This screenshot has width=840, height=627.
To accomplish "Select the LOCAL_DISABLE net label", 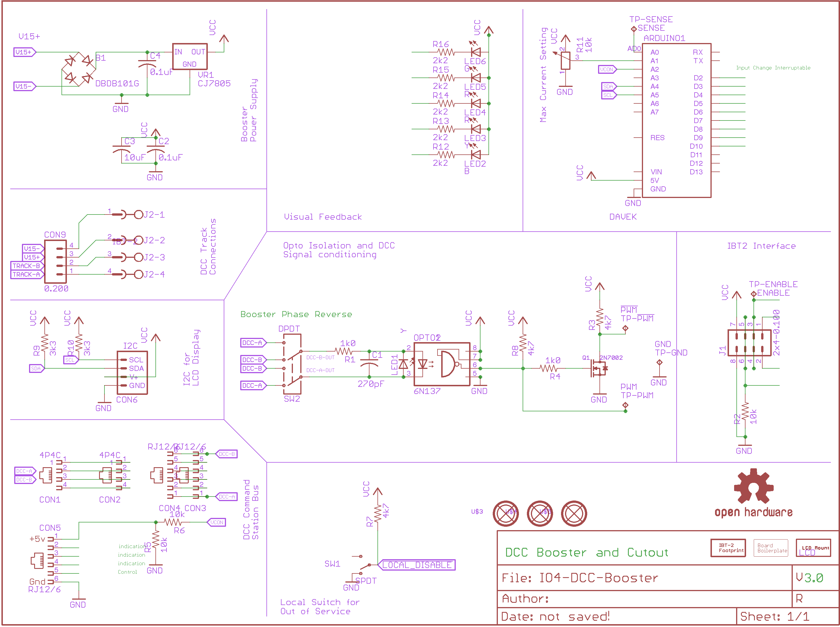I will (416, 565).
